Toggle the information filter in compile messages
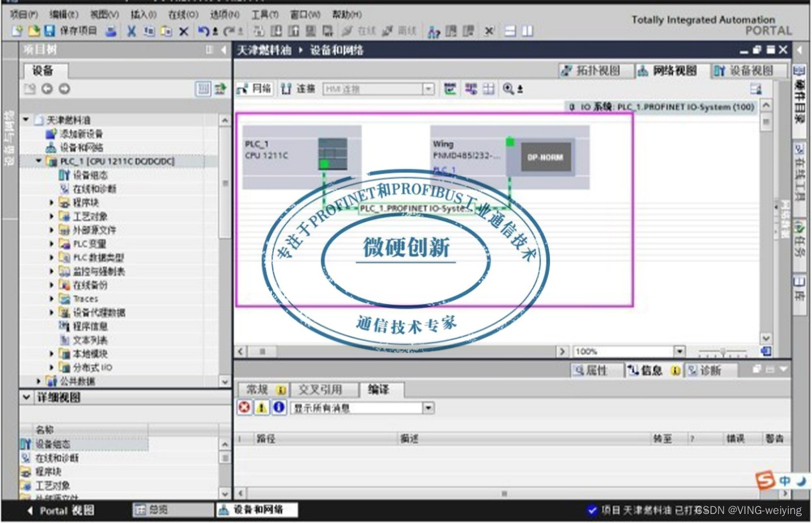Viewport: 812px width, 523px height. pyautogui.click(x=279, y=408)
